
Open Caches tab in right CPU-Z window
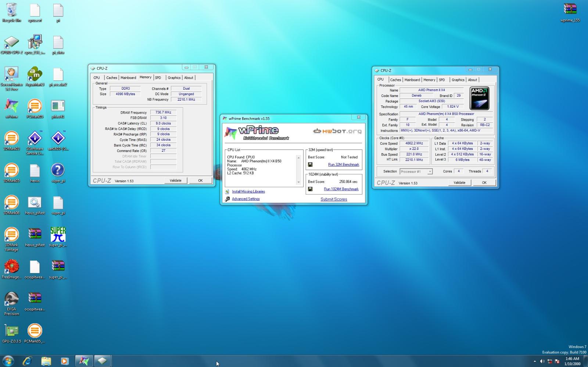[x=395, y=80]
